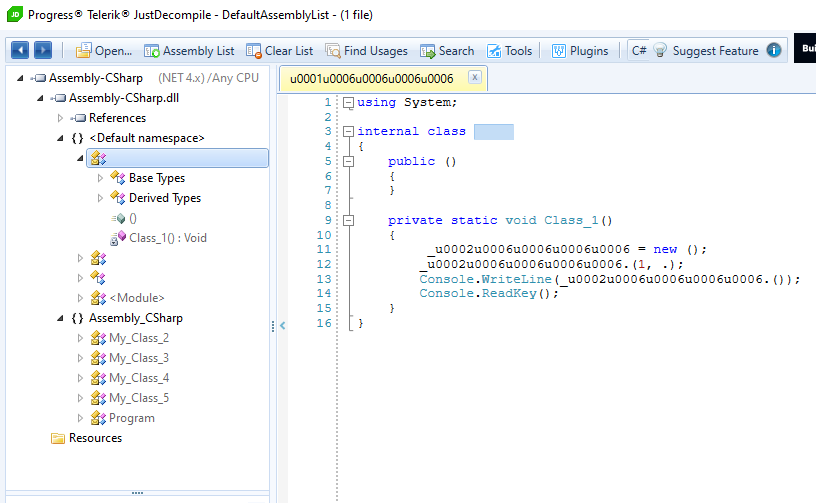Expand the Base Types node
Screen dimensions: 816x503
100,178
